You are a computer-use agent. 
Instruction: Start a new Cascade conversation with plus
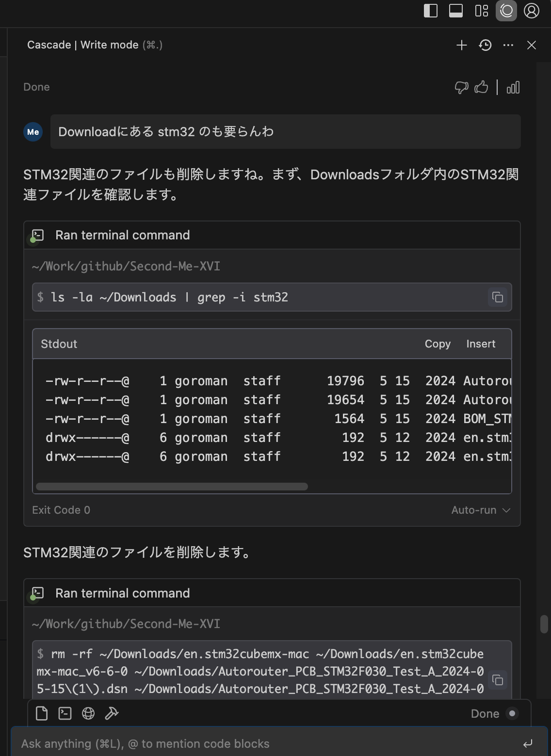(462, 45)
